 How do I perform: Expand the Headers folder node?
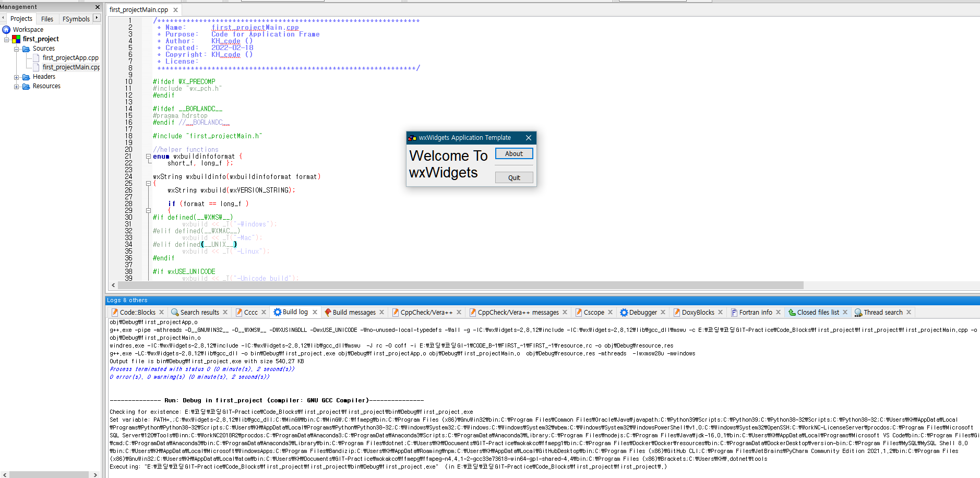click(17, 77)
